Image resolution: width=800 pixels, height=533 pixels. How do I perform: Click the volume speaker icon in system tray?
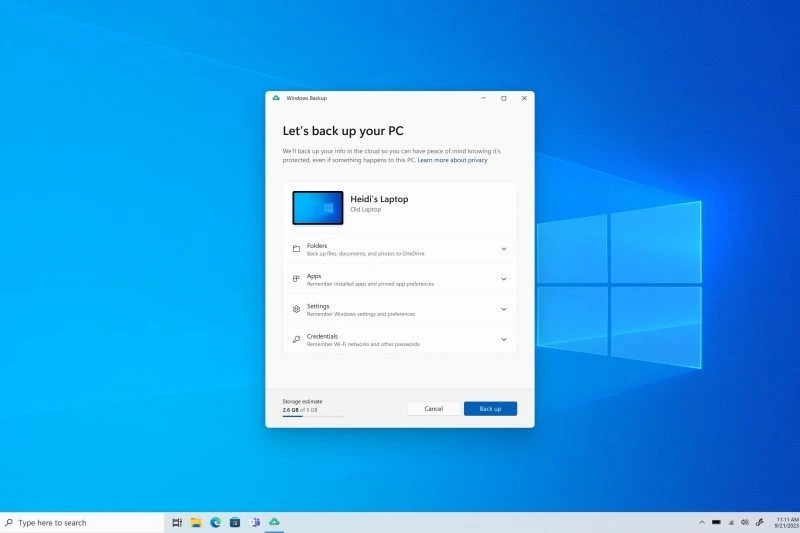[745, 522]
